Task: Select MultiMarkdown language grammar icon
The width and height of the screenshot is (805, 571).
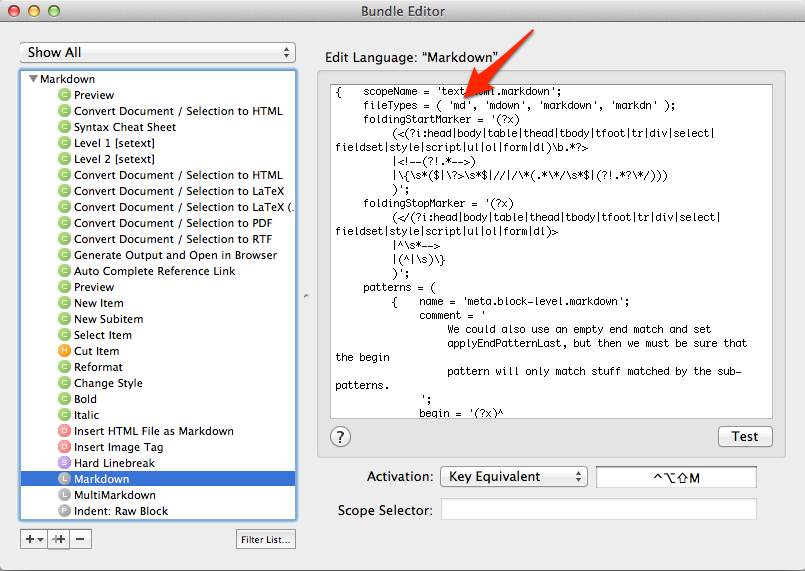Action: (64, 494)
